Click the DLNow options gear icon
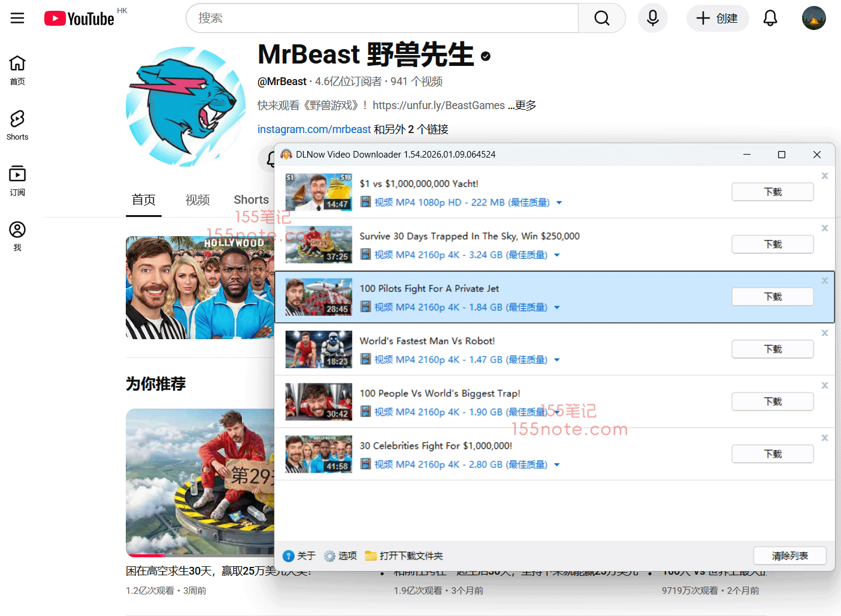841x616 pixels. click(329, 556)
